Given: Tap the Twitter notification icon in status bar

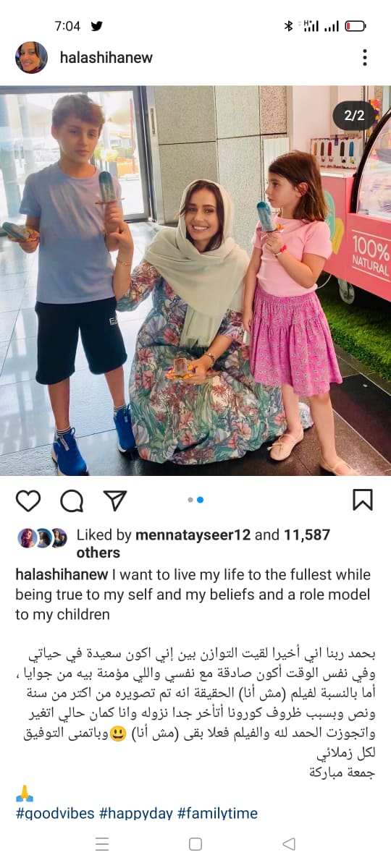Looking at the screenshot, I should tap(97, 26).
